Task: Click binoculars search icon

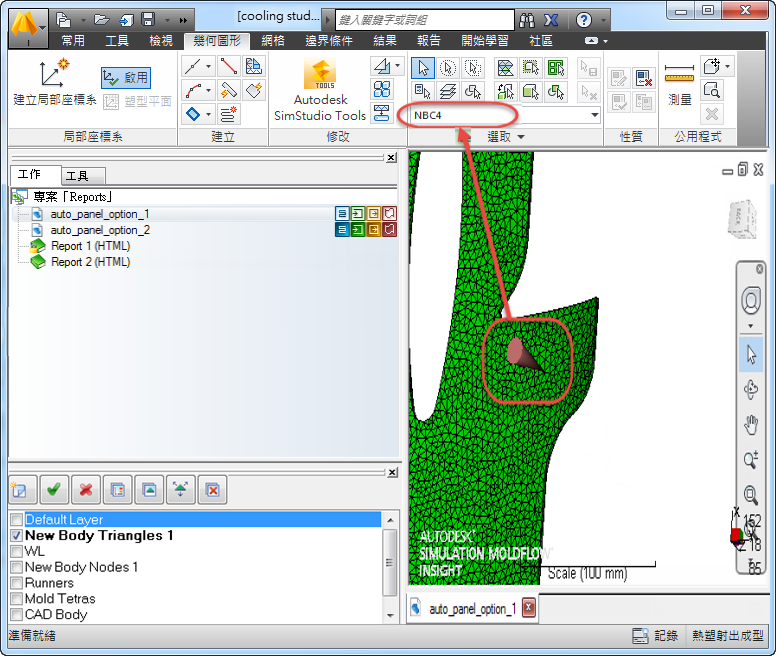Action: pyautogui.click(x=527, y=20)
